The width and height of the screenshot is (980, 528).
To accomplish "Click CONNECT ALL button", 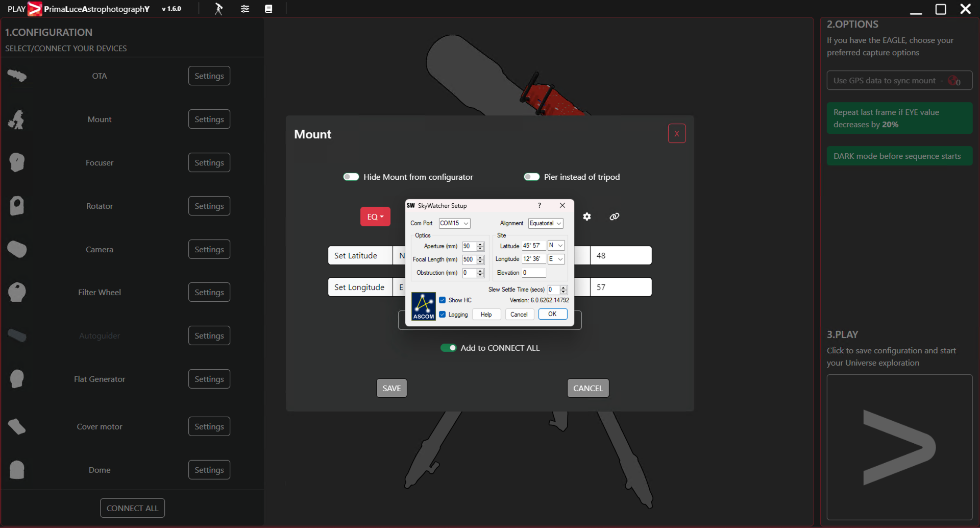I will point(132,508).
